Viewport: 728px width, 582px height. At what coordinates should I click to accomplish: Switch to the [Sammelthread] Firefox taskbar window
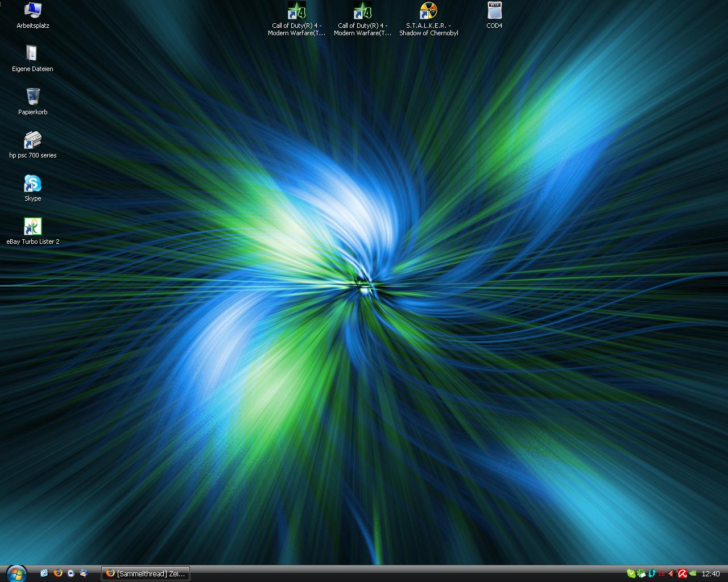click(x=146, y=573)
